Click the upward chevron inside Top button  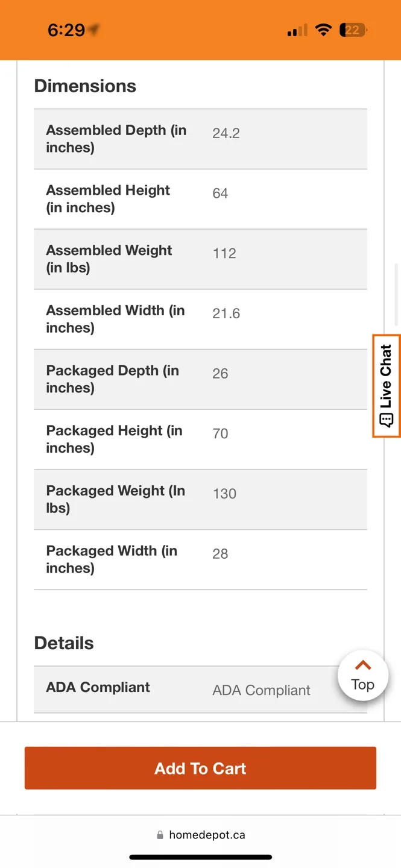tap(363, 664)
